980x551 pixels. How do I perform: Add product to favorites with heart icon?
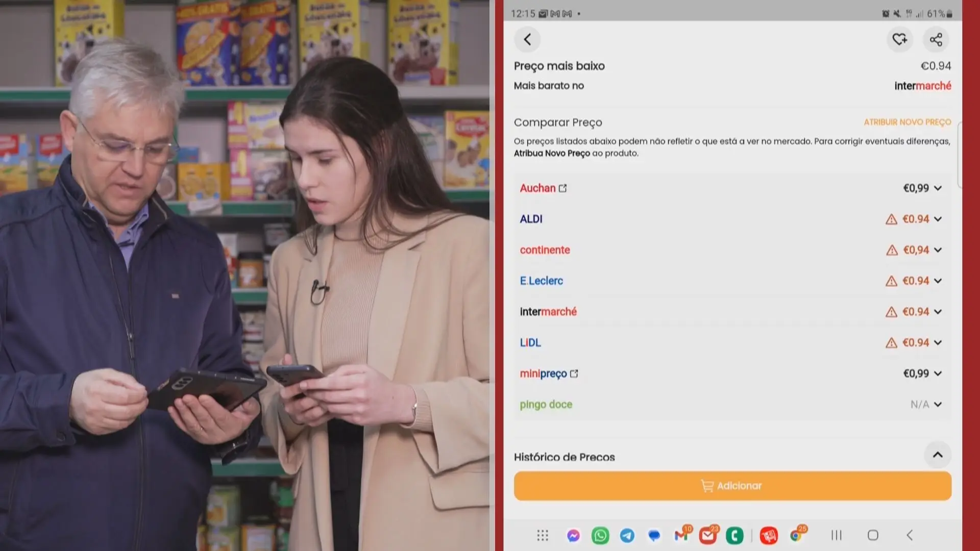899,39
